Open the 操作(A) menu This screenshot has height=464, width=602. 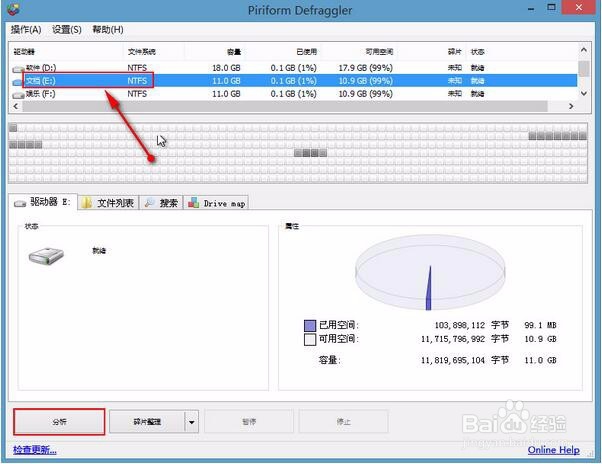[x=26, y=30]
